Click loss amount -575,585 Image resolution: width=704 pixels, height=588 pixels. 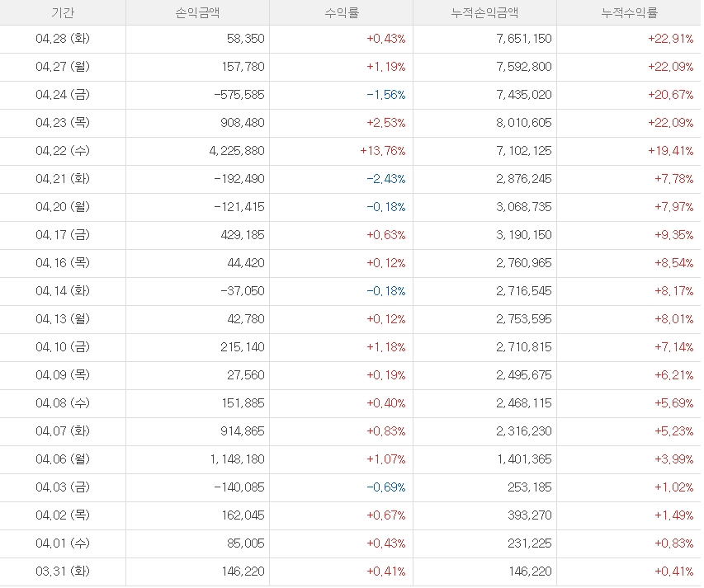[239, 95]
